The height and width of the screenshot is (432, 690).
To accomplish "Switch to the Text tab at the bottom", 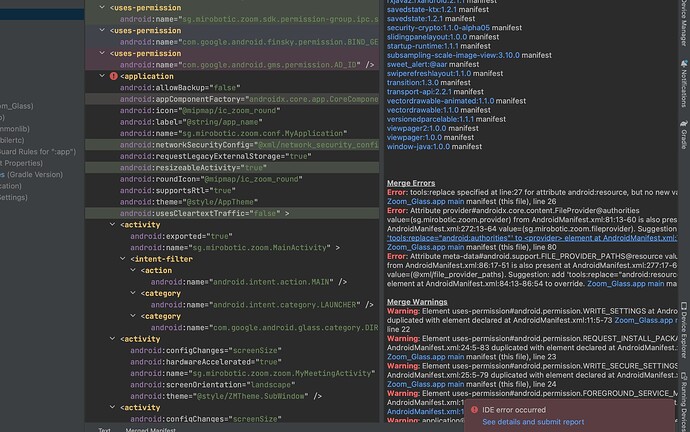I will click(104, 429).
